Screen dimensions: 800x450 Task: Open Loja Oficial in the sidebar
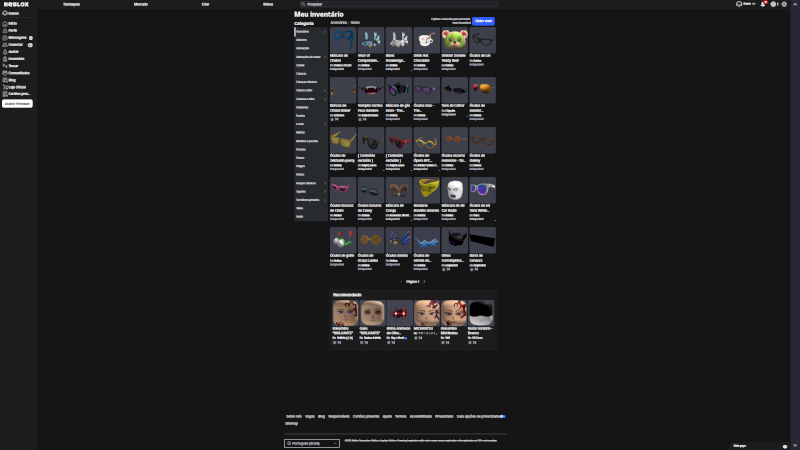15,87
